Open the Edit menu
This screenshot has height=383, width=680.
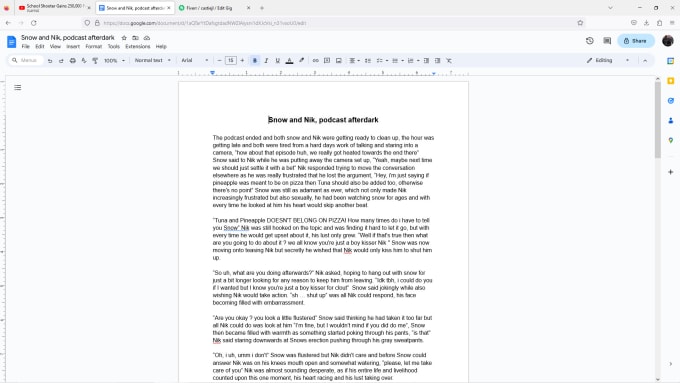click(x=40, y=46)
